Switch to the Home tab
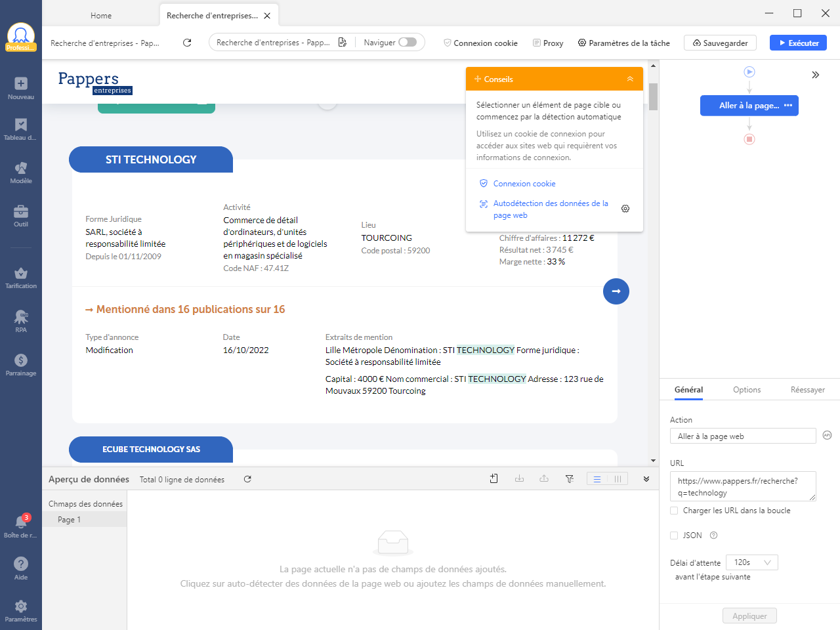 click(x=101, y=15)
